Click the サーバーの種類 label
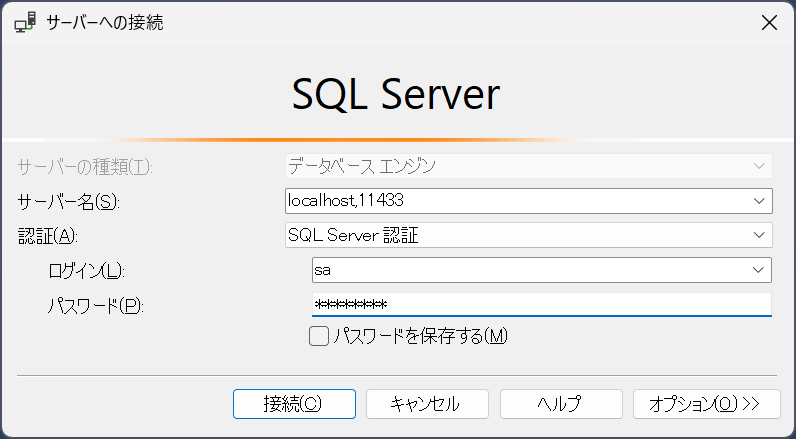The height and width of the screenshot is (439, 796). point(83,166)
